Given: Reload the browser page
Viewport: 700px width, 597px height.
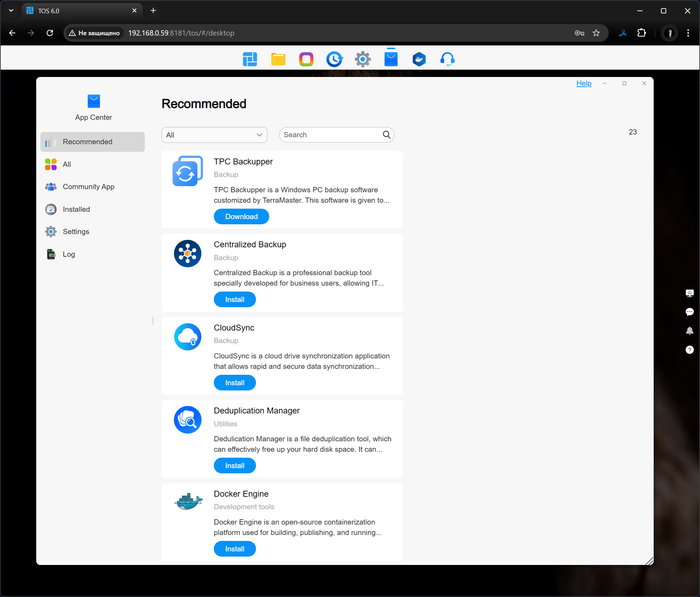Looking at the screenshot, I should point(50,33).
